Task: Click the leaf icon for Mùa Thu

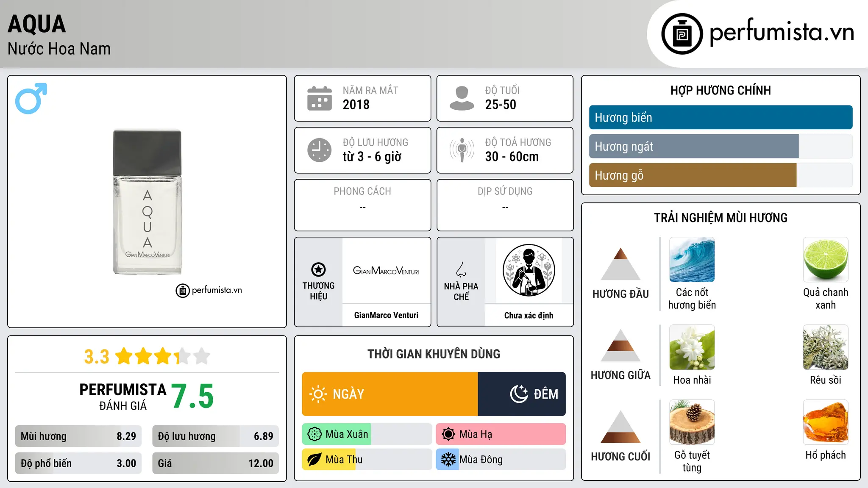Action: coord(314,460)
